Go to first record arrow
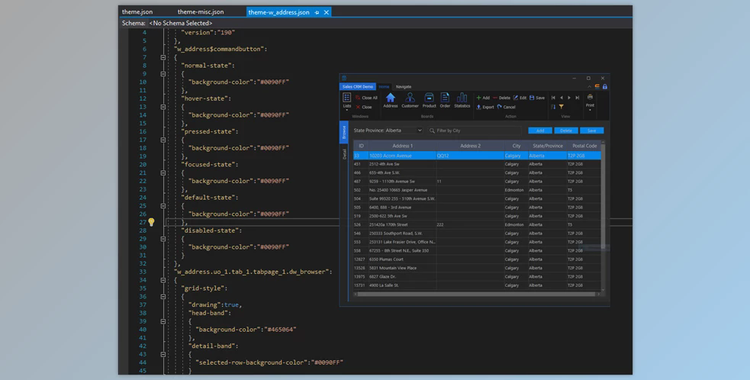Screen dimensions: 750x380 coord(553,98)
